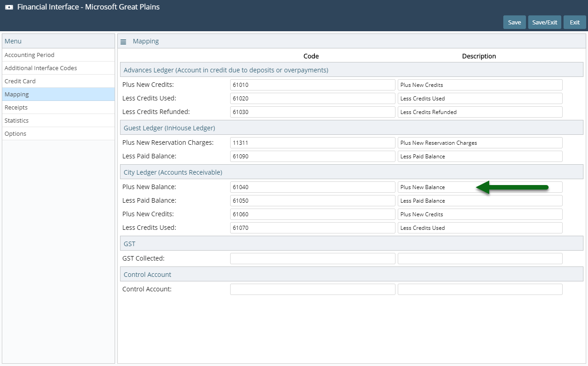Click the City Ledger (Accounts Receivable) header
Screen dimensions: 588x366
(352, 172)
